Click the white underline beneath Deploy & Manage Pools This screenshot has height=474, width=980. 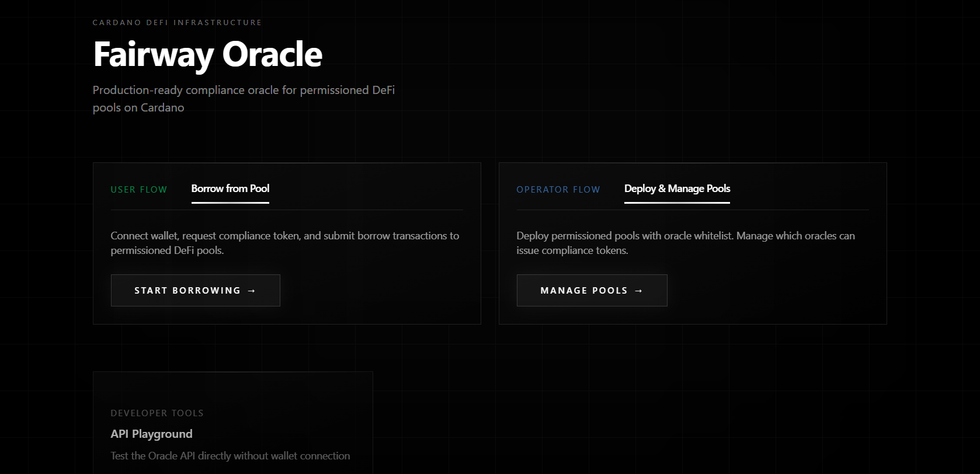point(677,203)
